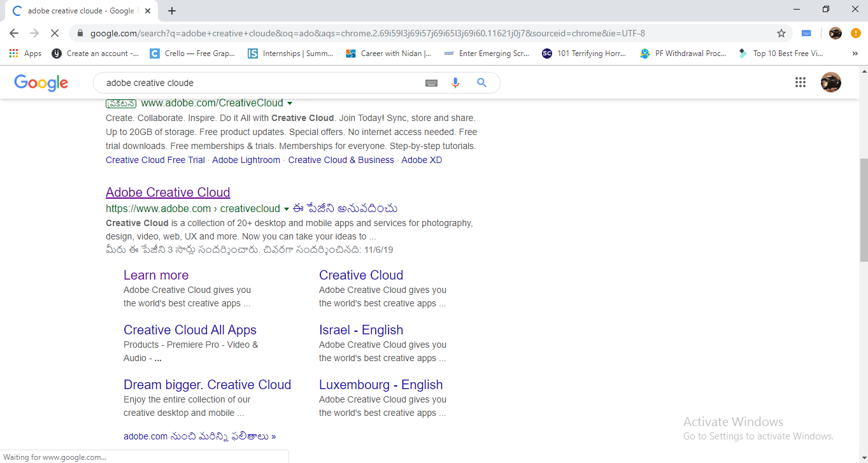Screen dimensions: 868x463
Task: Expand the dropdown beside www.adobe.com/CreativeCloud ad
Action: pyautogui.click(x=290, y=103)
